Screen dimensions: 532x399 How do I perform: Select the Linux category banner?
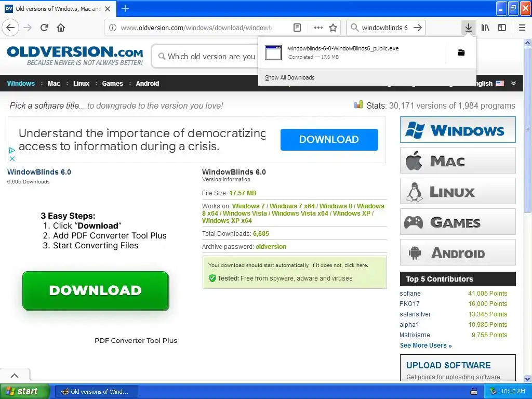[x=458, y=191]
